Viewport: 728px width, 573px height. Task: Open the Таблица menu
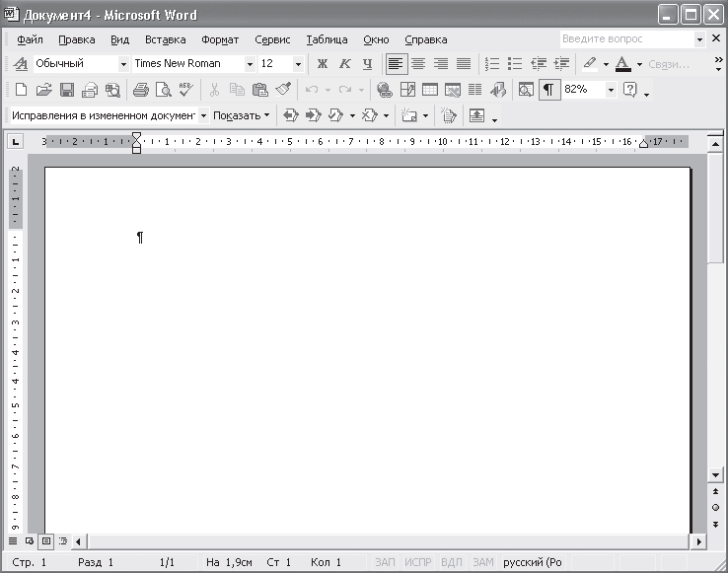click(327, 39)
